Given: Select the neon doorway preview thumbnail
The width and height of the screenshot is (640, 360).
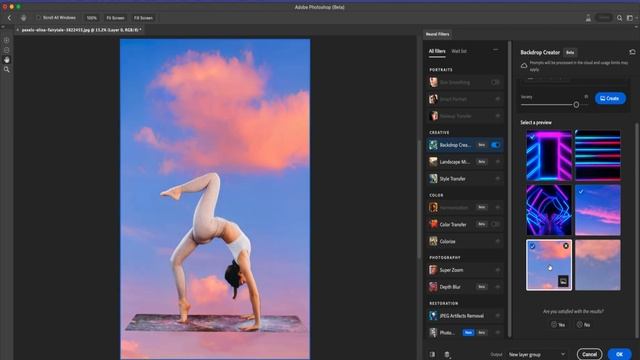Looking at the screenshot, I should click(549, 156).
